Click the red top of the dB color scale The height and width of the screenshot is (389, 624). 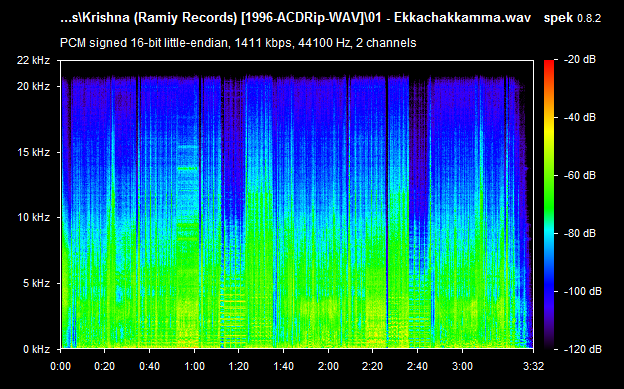549,66
